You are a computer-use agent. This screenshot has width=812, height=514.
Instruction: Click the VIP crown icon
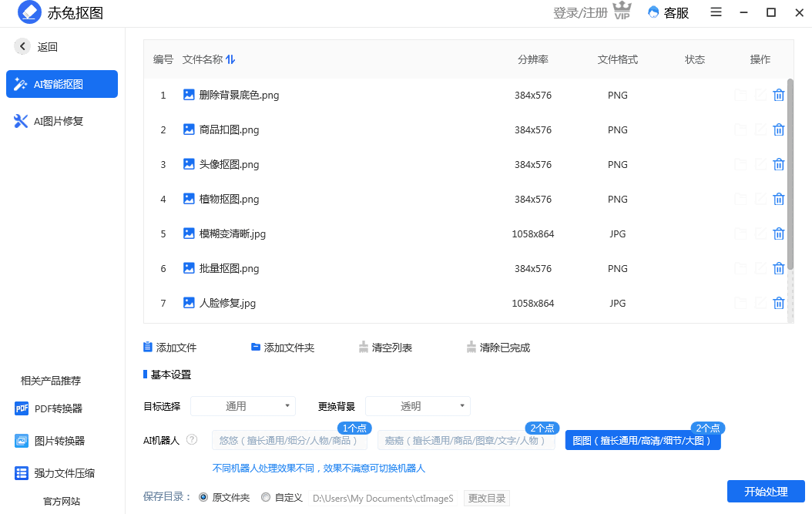[622, 12]
